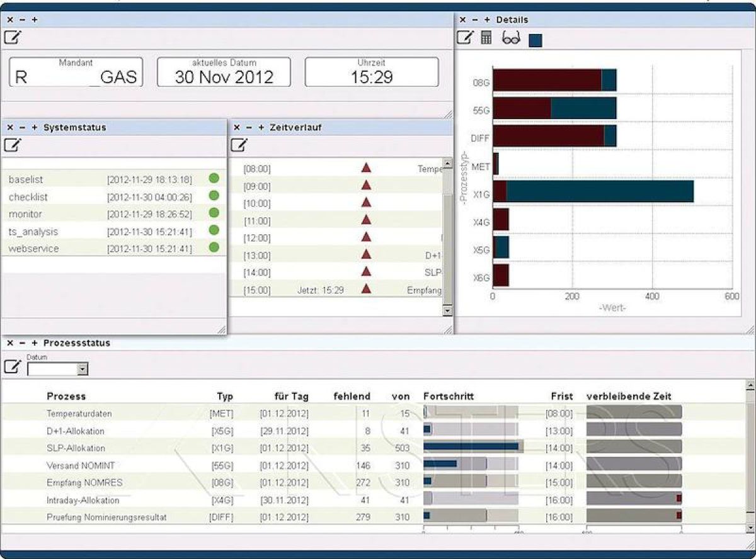Expand the Prozessstatus panel with plus button
The width and height of the screenshot is (756, 559).
34,343
